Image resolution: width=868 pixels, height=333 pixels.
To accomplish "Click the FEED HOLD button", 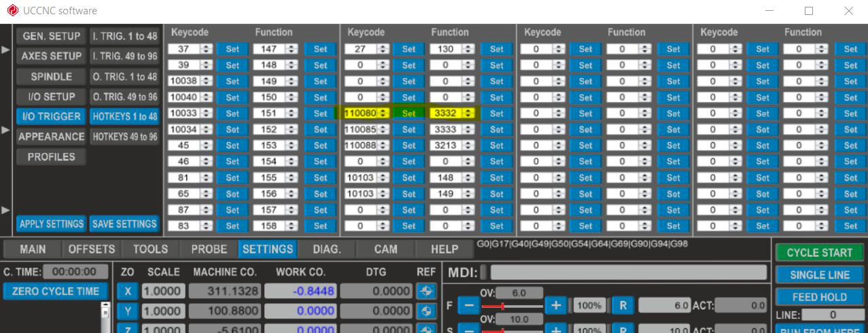I will point(820,297).
